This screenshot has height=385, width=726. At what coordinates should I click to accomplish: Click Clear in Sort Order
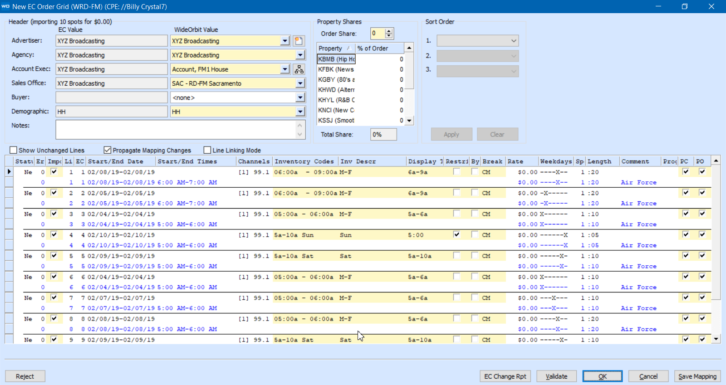click(497, 134)
